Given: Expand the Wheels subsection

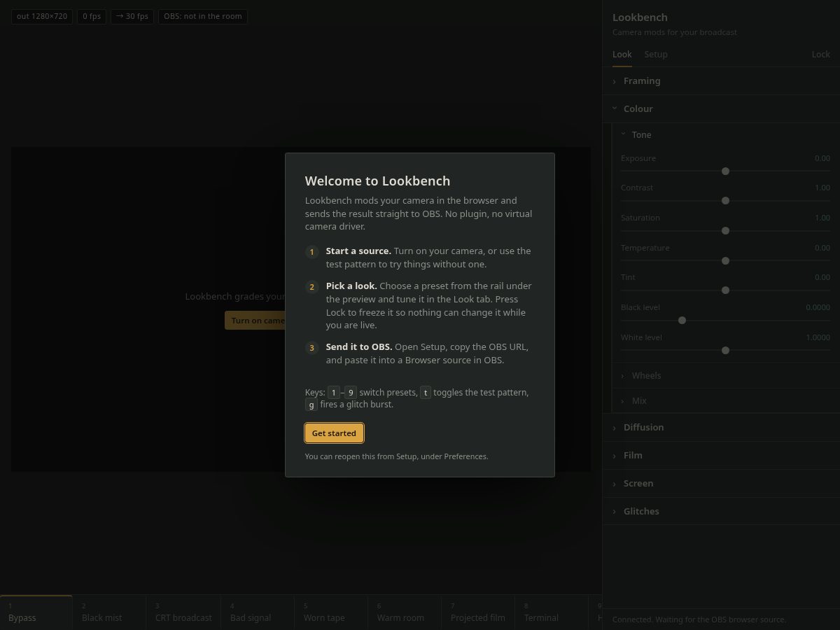Looking at the screenshot, I should coord(725,376).
